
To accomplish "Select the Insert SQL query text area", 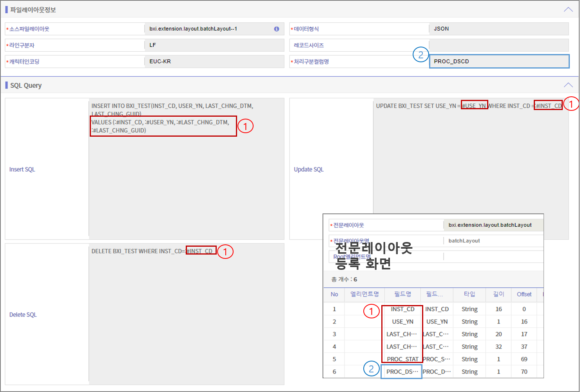I will [186, 168].
